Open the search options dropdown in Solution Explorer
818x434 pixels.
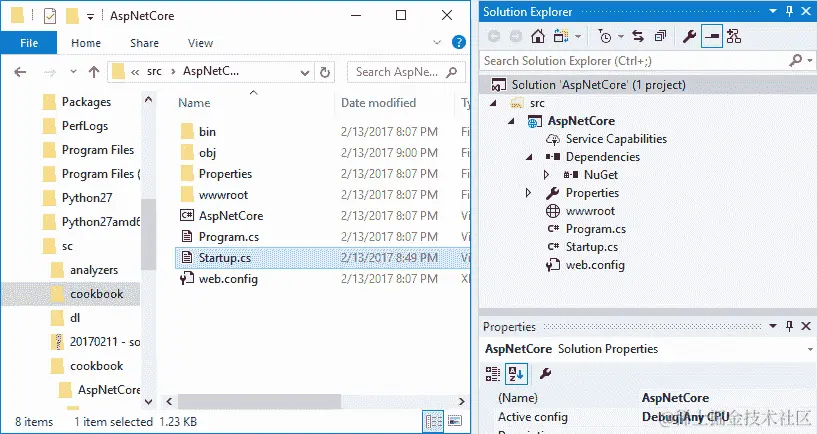tap(810, 61)
